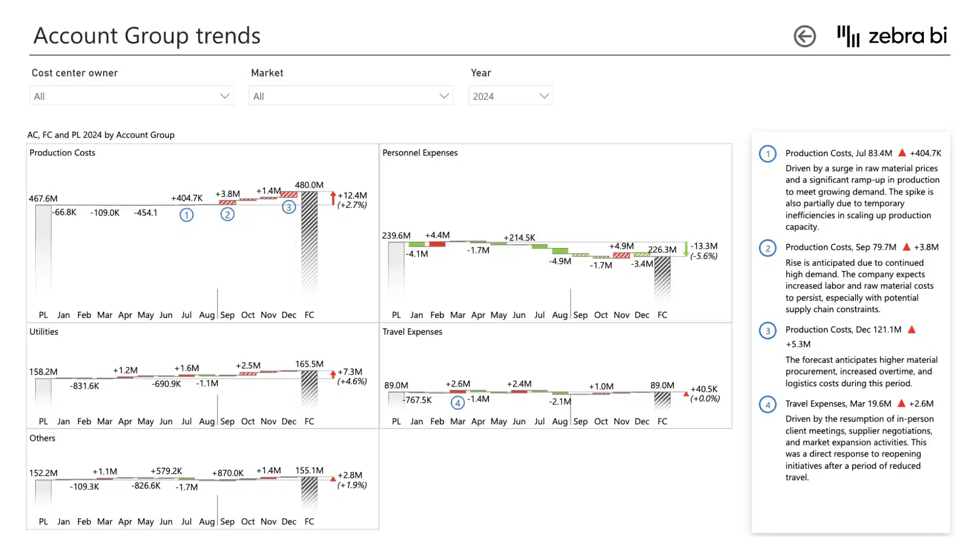Click the red triangle next to Production Costs Jul comment
This screenshot has height=551, width=980.
click(x=903, y=153)
